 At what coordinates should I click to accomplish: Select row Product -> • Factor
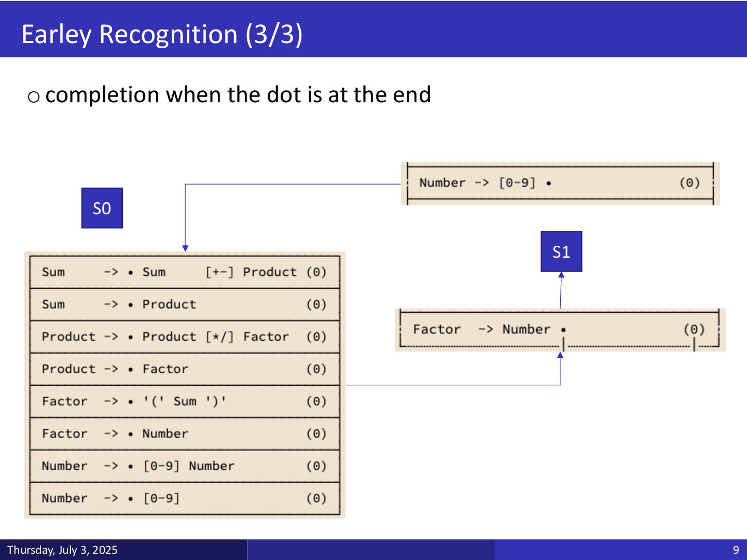tap(185, 369)
